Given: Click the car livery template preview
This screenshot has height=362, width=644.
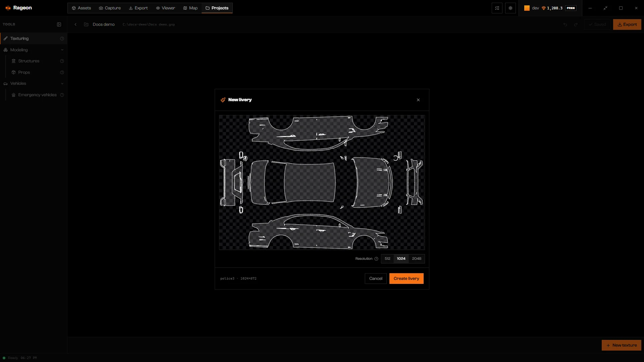Looking at the screenshot, I should coord(322,182).
